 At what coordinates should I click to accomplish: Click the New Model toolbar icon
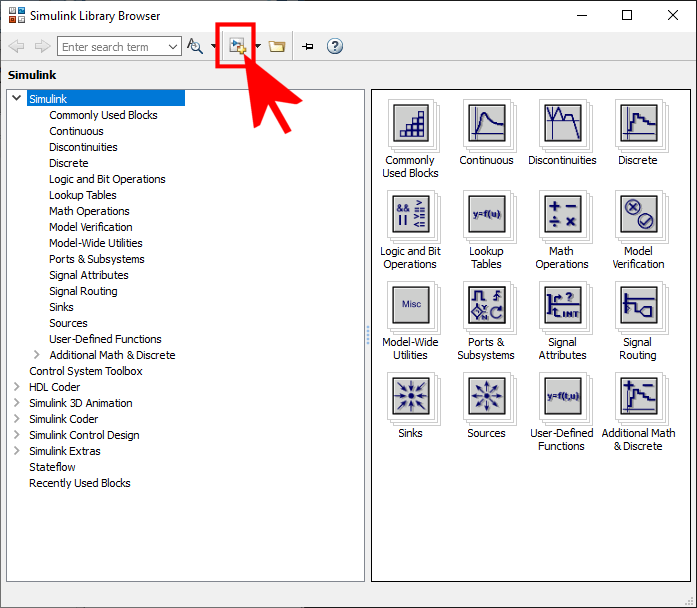[237, 46]
